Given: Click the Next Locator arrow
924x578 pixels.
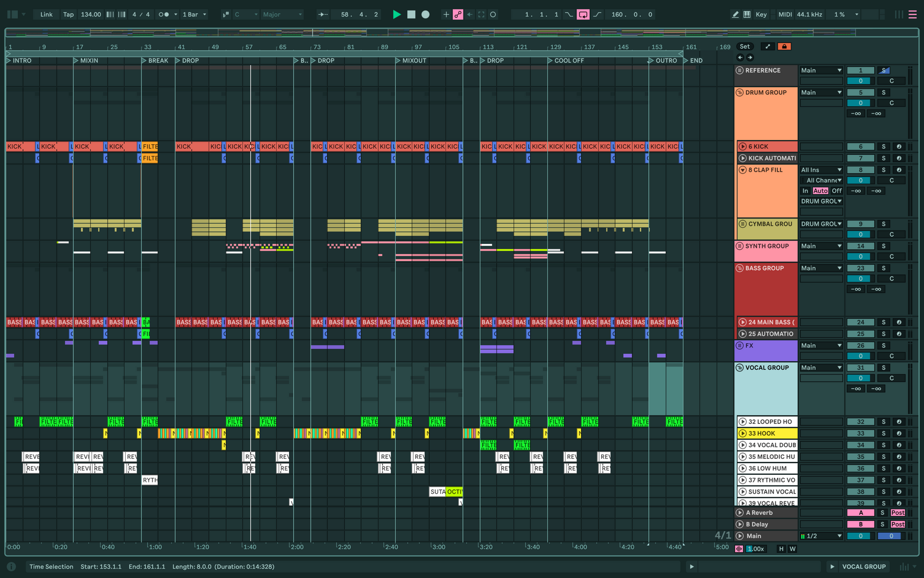Looking at the screenshot, I should coord(750,58).
